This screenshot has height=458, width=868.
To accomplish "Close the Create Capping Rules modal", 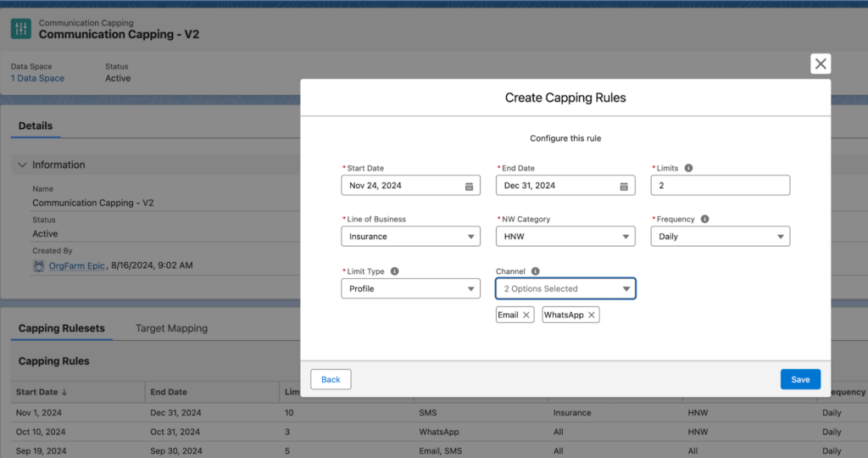I will 820,64.
